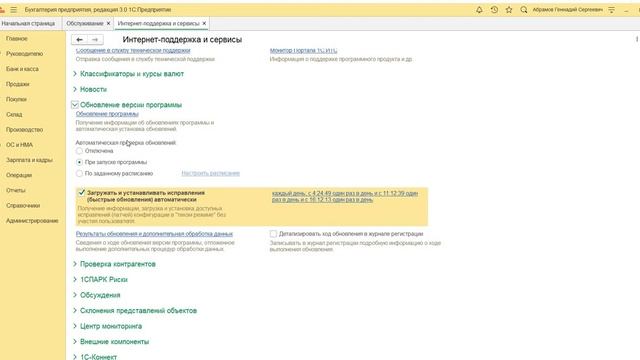Viewport: 640px width, 360px height.
Task: Switch to the Обслуживание tab
Action: tap(85, 23)
